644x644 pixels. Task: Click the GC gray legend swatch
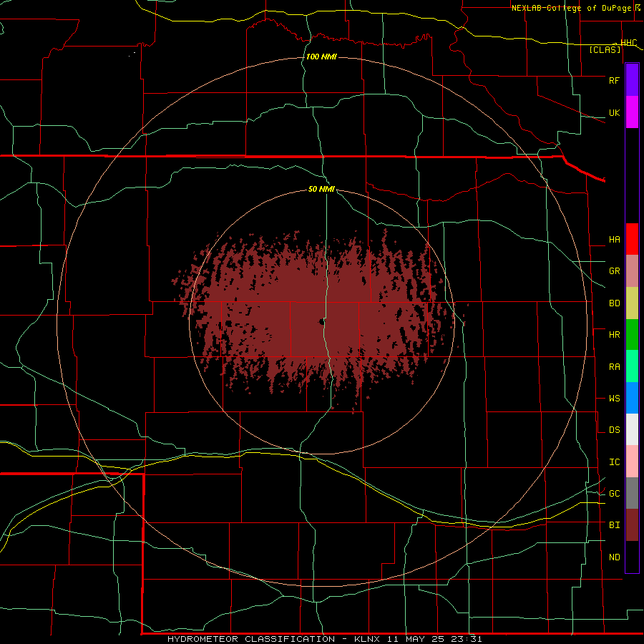(632, 493)
